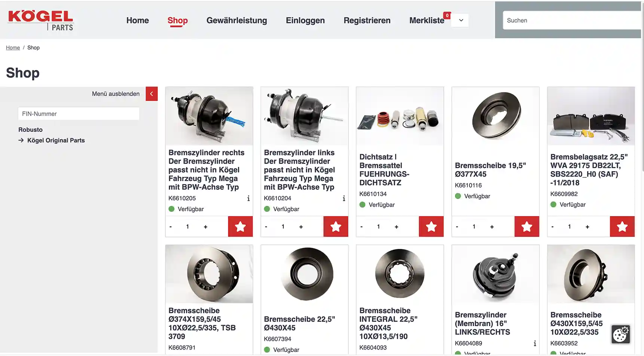Click the Kögel Parts logo
Image resolution: width=644 pixels, height=356 pixels.
pos(41,20)
